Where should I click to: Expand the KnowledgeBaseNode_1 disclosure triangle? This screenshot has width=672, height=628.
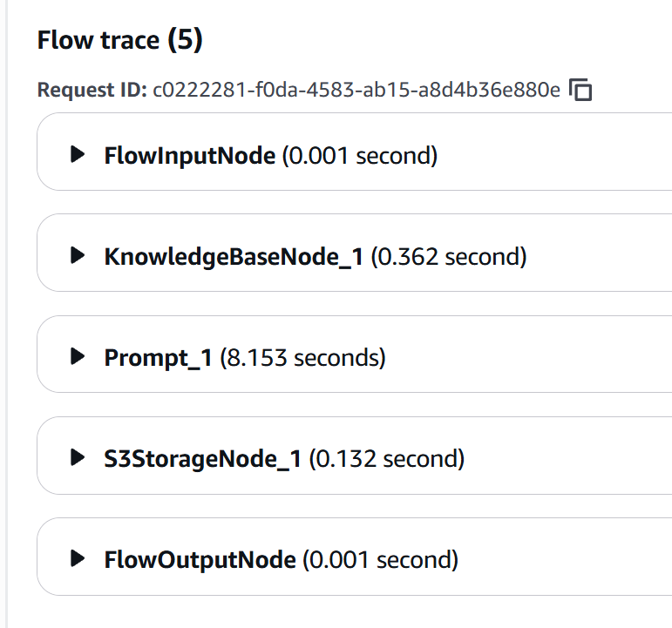78,256
